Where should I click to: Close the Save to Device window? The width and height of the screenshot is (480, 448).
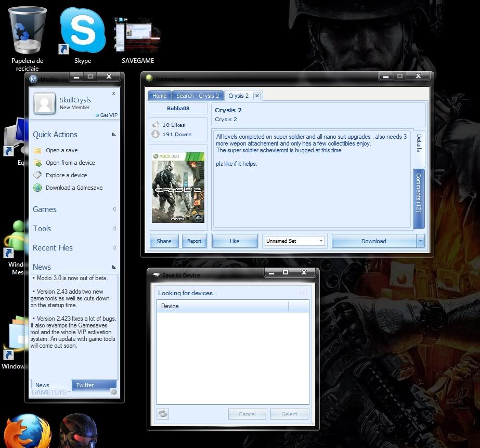(304, 272)
